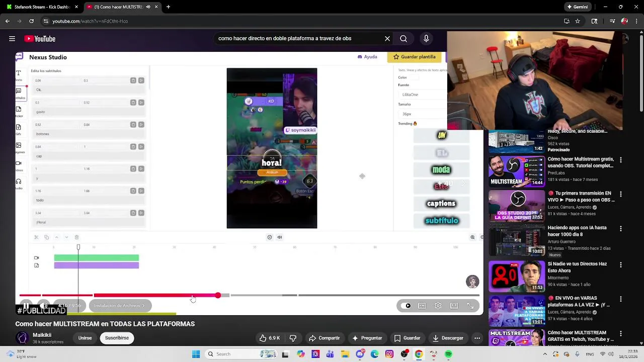Click the Compartir share button
Image resolution: width=644 pixels, height=362 pixels.
point(325,338)
